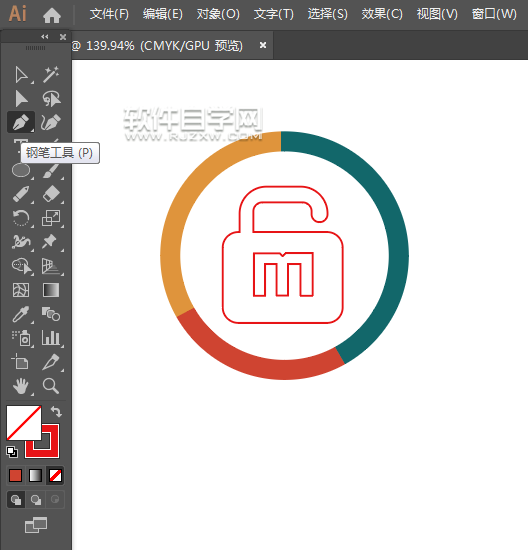Image resolution: width=528 pixels, height=550 pixels.
Task: Select the Zoom magnifier tool
Action: [51, 386]
